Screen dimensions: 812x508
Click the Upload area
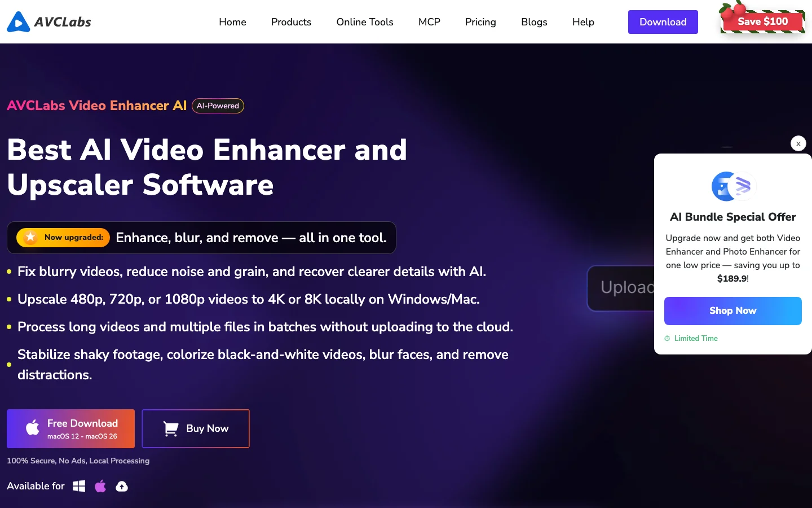(621, 288)
